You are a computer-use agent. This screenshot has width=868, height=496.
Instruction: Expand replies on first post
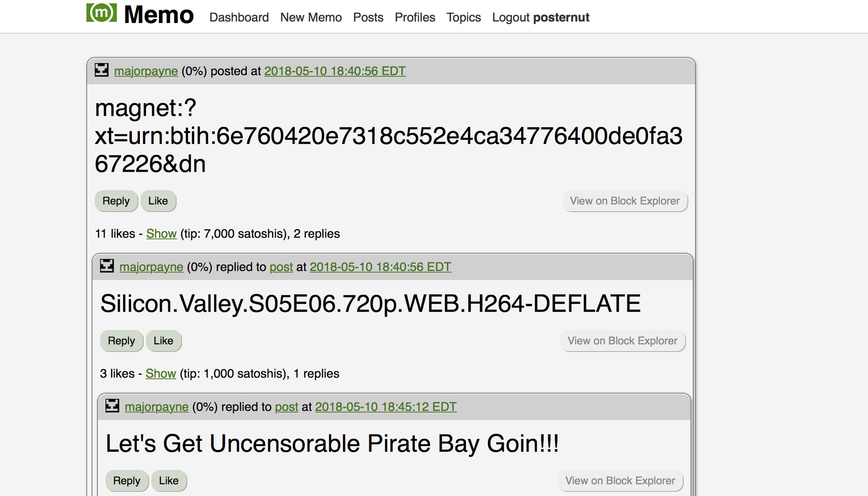pos(161,233)
